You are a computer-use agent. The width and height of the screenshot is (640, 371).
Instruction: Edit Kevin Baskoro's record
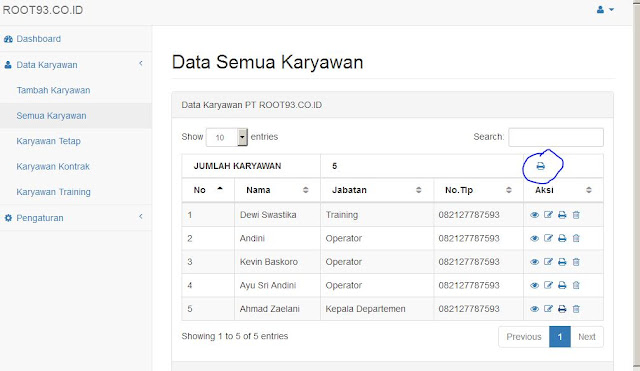coord(548,262)
